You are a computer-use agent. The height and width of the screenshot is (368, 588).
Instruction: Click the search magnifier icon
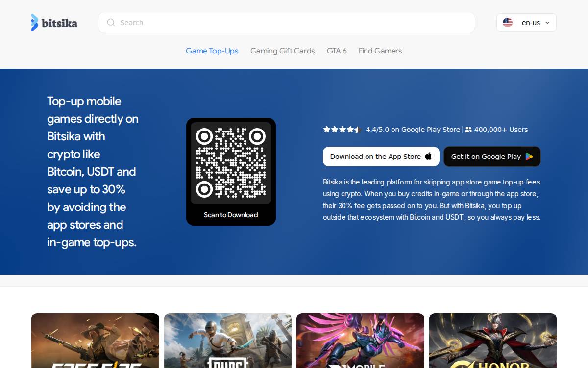point(111,23)
